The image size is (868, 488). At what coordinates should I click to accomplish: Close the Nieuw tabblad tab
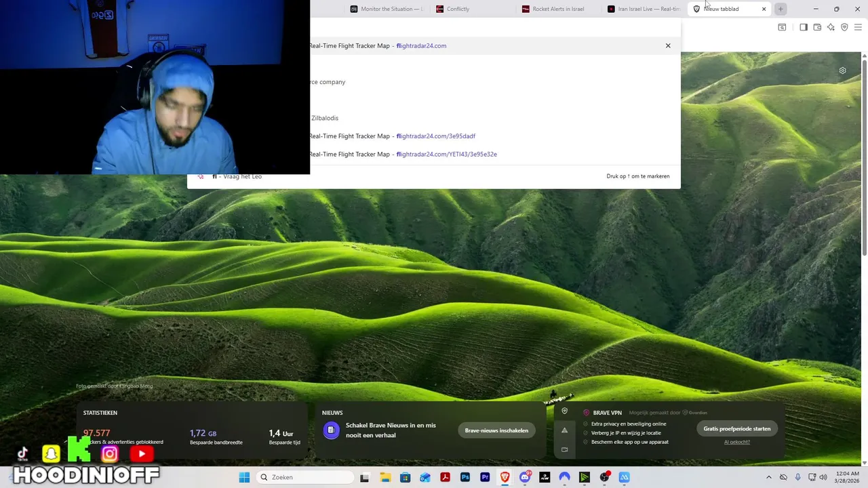click(764, 9)
